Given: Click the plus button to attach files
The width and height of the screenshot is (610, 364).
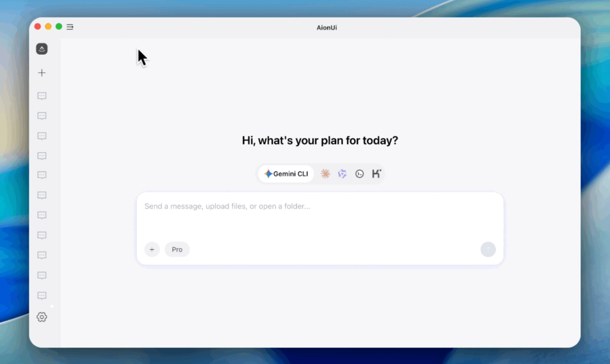Looking at the screenshot, I should (x=152, y=249).
